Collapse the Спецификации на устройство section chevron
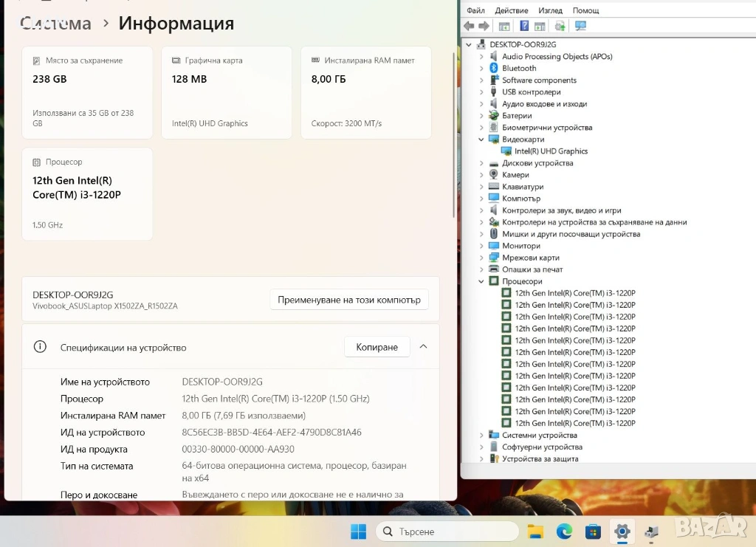The height and width of the screenshot is (547, 756). click(423, 347)
